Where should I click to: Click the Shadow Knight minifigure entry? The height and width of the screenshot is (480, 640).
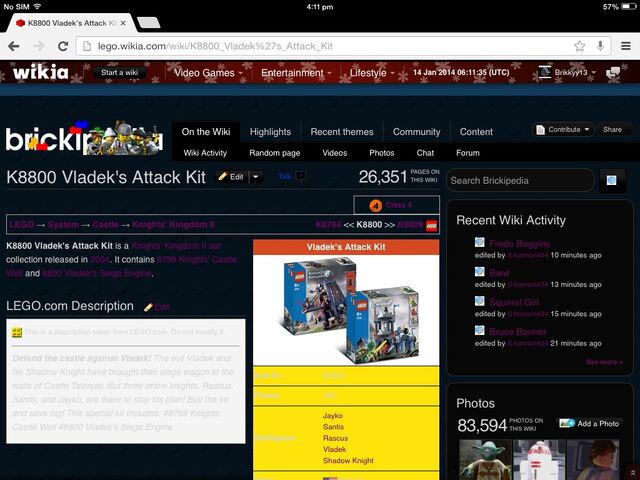click(348, 460)
